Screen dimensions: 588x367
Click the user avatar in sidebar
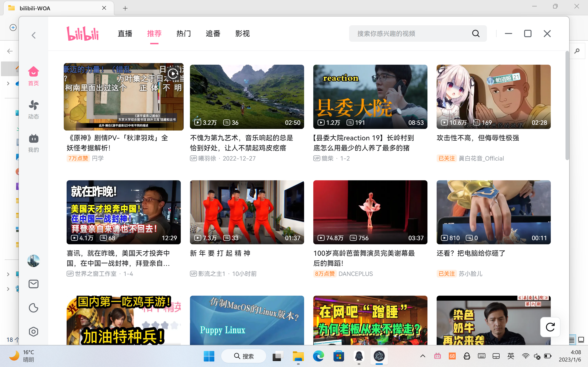[x=33, y=261]
